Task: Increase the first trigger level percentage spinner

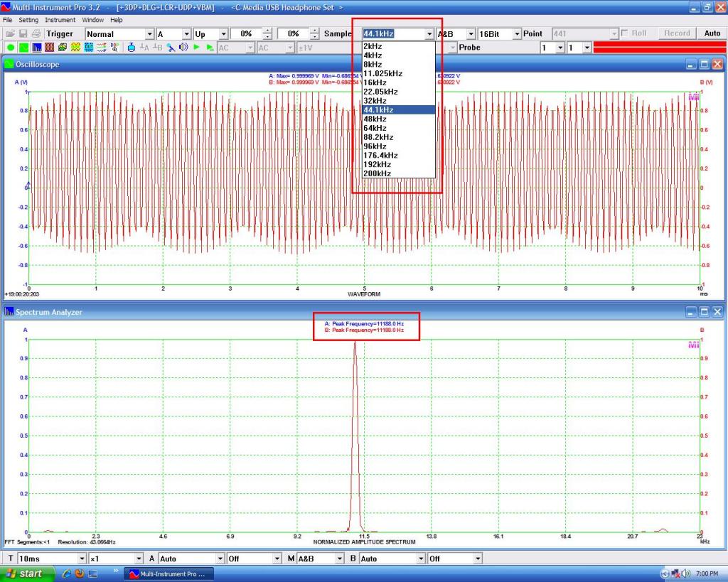Action: pyautogui.click(x=267, y=31)
